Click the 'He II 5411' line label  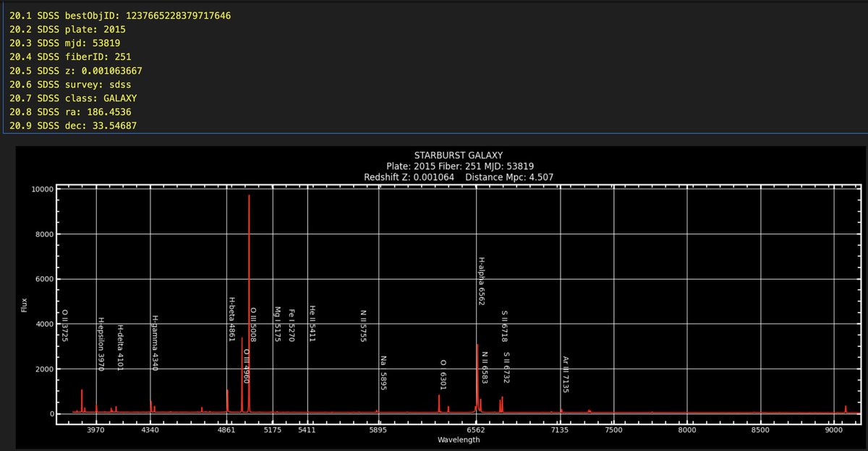[312, 324]
